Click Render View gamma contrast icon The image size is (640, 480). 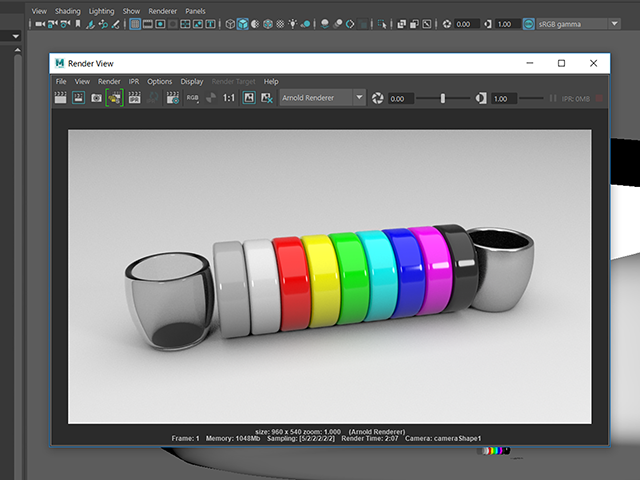pos(481,98)
